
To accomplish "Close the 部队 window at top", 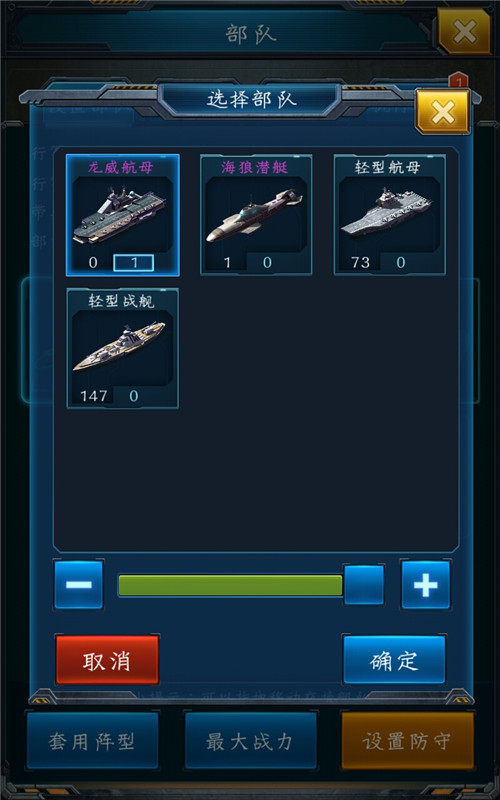I will tap(464, 32).
